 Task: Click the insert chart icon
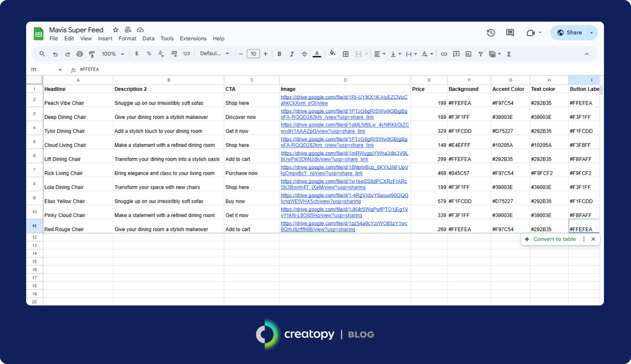pos(468,54)
